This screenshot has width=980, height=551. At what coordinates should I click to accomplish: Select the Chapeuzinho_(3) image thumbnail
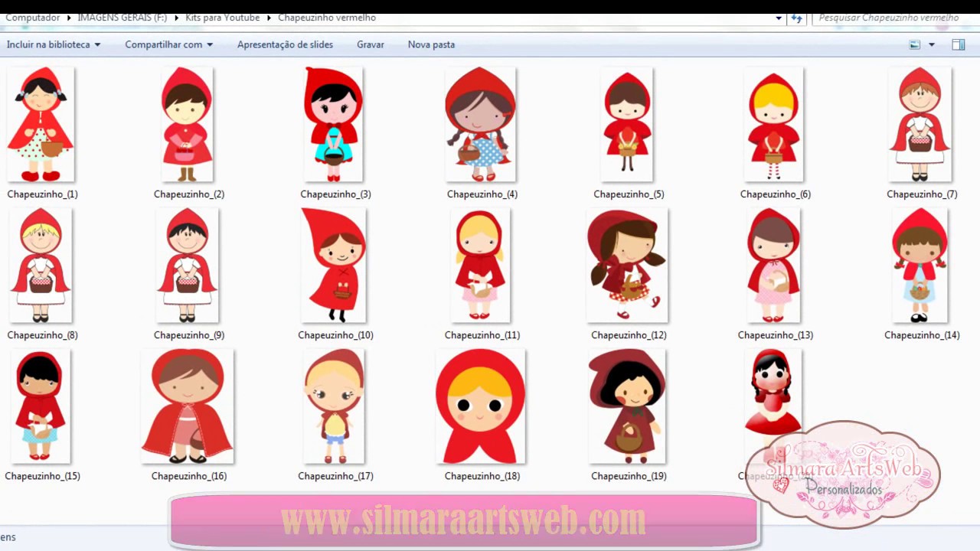333,125
